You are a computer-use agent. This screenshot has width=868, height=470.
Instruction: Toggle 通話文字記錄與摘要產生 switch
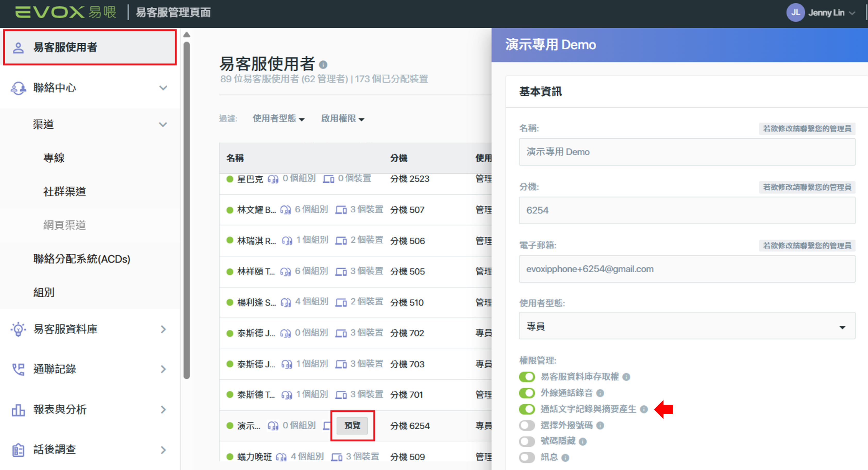pos(527,409)
